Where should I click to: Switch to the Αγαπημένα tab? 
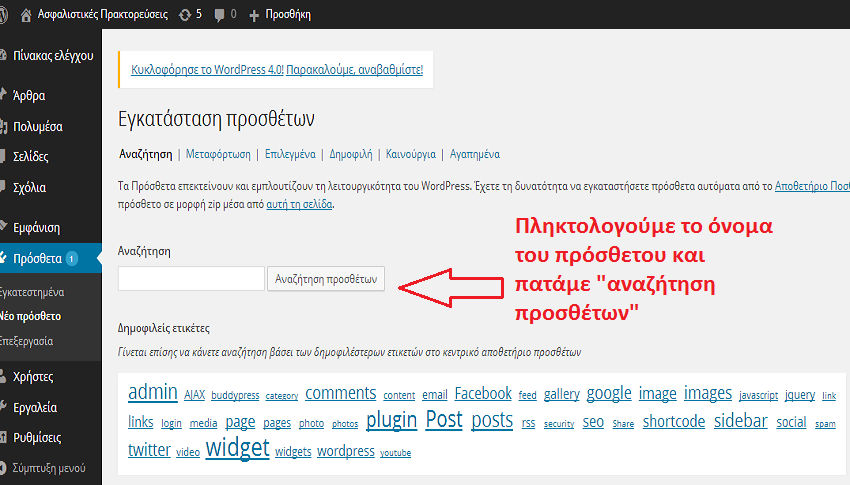475,154
